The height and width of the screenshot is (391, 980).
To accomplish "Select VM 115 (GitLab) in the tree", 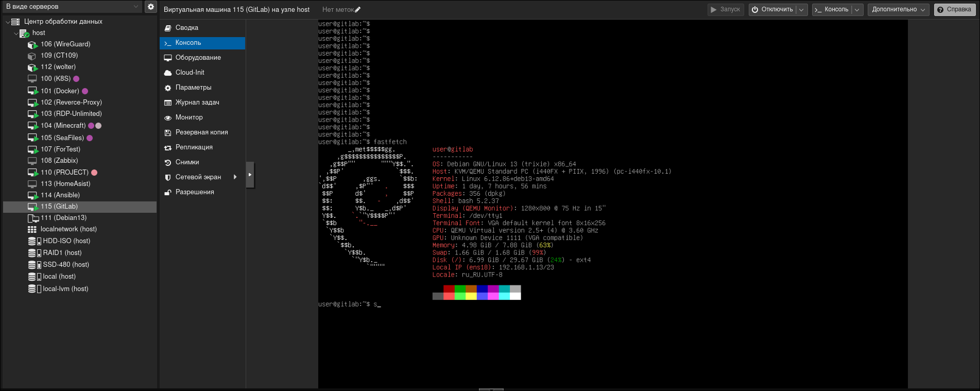I will coord(80,207).
